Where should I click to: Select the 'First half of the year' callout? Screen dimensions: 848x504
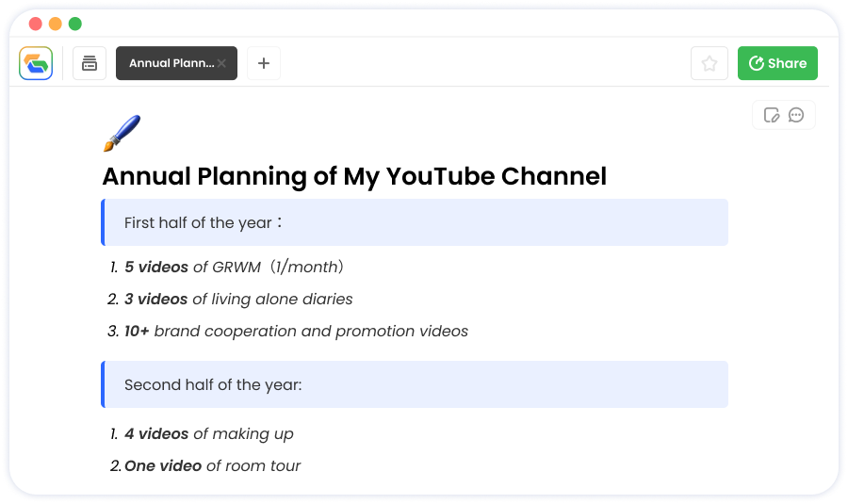[415, 222]
